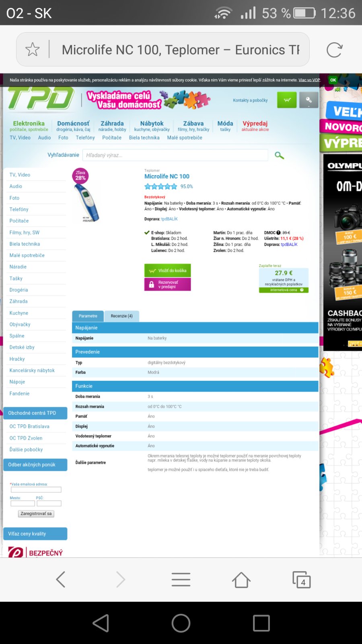Go back with browser back arrow
362x644 pixels.
point(61,580)
